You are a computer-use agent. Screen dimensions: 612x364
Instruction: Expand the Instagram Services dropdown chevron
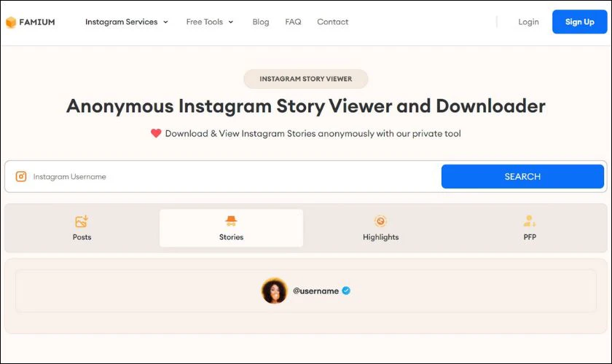click(165, 23)
